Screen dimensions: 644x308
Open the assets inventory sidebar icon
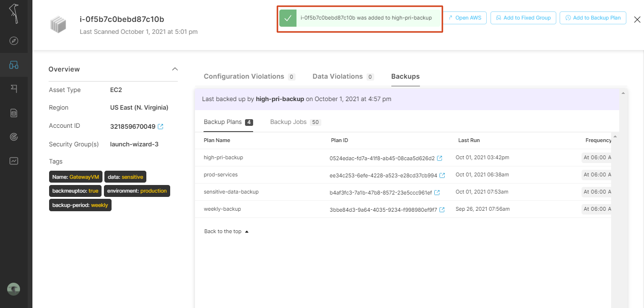(x=14, y=65)
